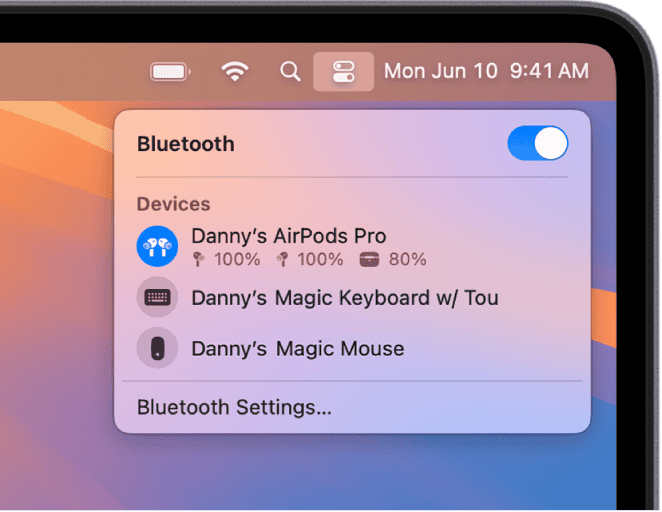
Task: Click the Spotlight search magnifier icon
Action: click(290, 71)
